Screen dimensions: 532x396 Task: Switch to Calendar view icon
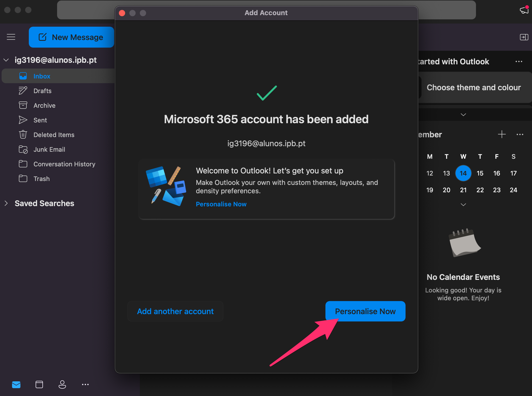pos(39,384)
